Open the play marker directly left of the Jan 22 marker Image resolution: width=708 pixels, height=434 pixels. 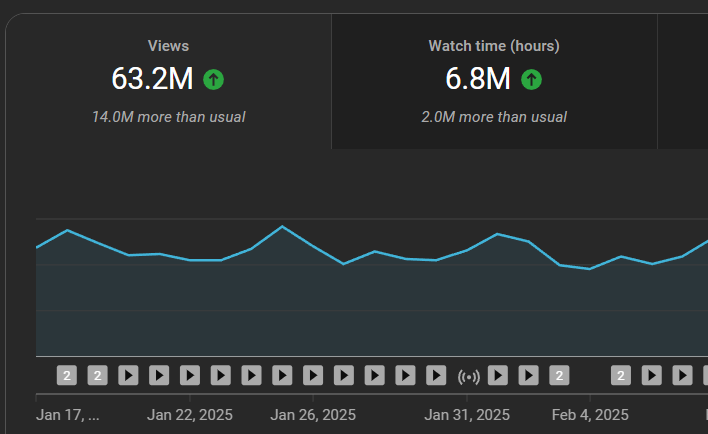[159, 375]
